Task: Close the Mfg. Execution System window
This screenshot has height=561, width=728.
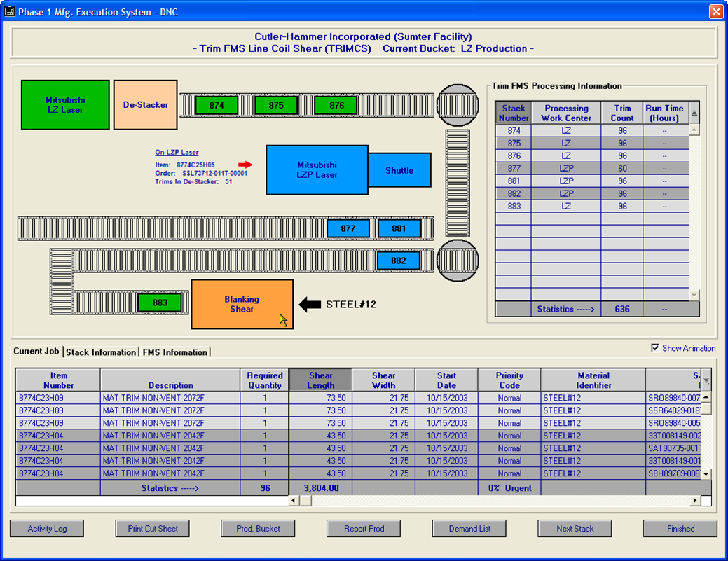Action: tap(715, 12)
